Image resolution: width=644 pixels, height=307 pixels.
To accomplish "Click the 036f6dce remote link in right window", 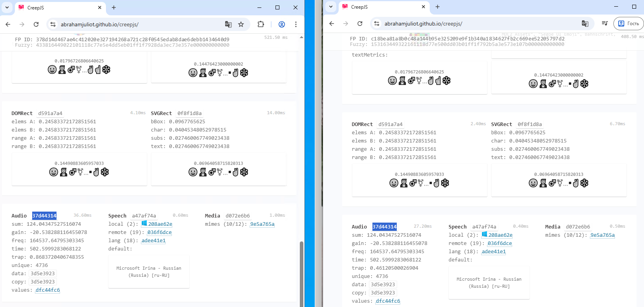I will pos(500,243).
